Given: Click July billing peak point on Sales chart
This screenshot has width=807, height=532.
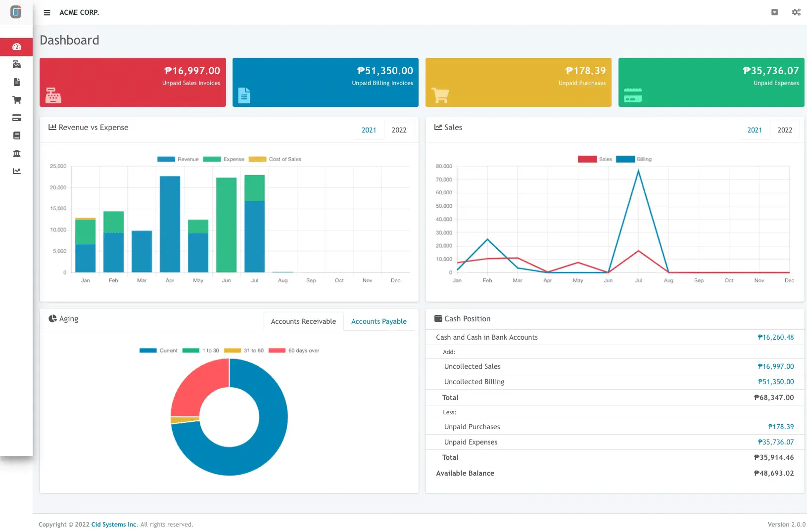Looking at the screenshot, I should coord(638,171).
